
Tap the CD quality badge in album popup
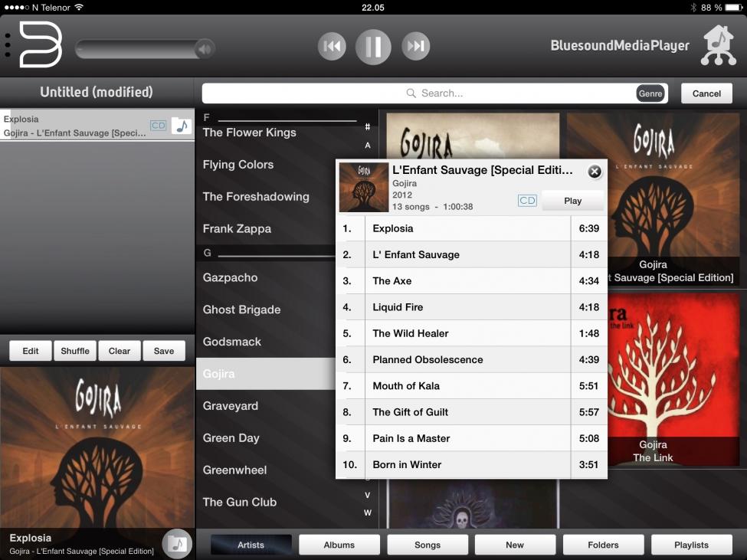[x=527, y=201]
